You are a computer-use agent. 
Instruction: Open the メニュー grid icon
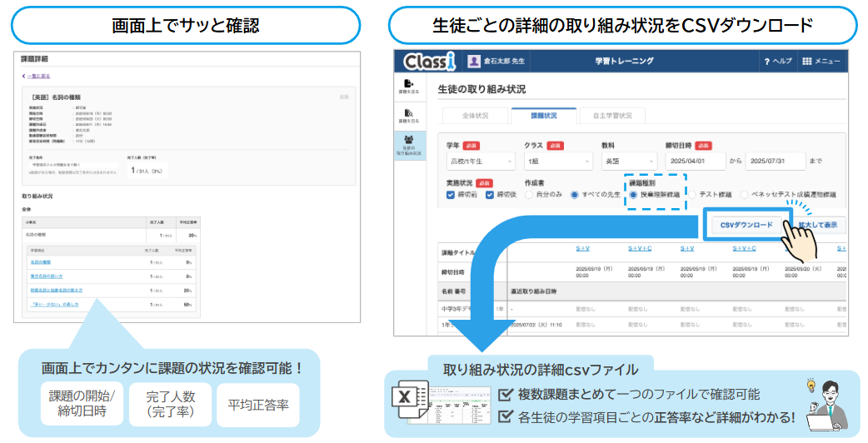807,62
